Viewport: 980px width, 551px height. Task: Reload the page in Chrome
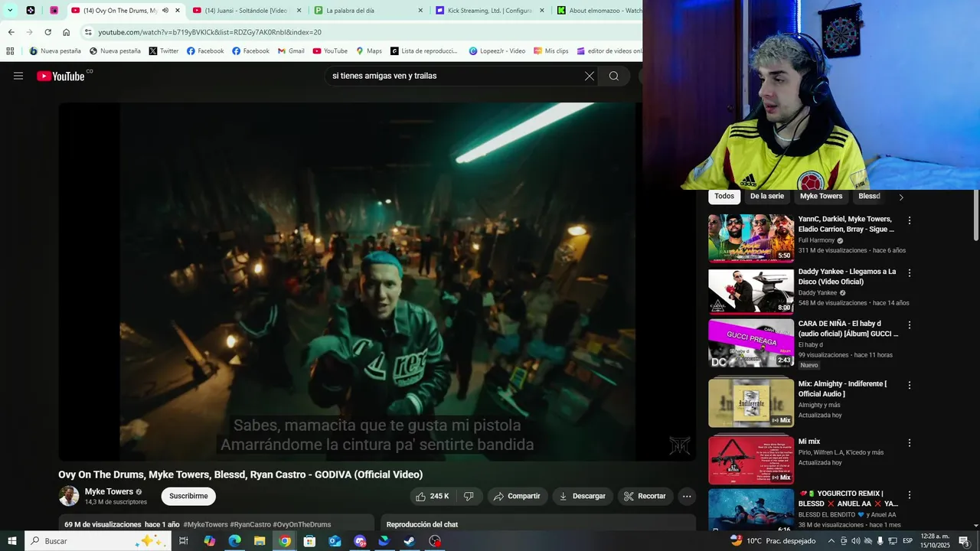coord(47,32)
